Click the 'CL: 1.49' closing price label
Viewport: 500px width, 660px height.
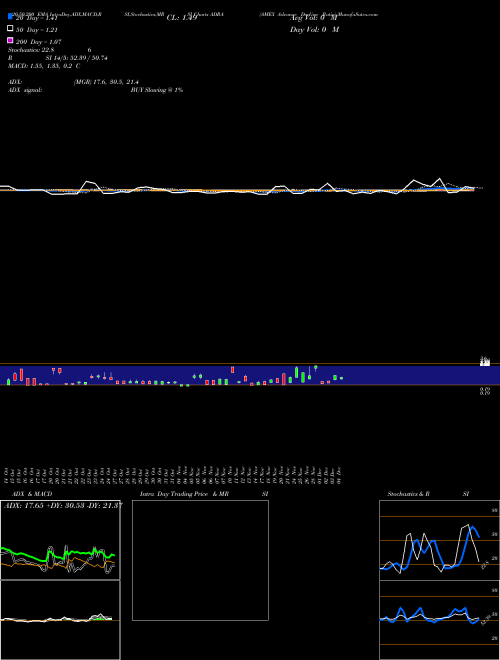(182, 18)
